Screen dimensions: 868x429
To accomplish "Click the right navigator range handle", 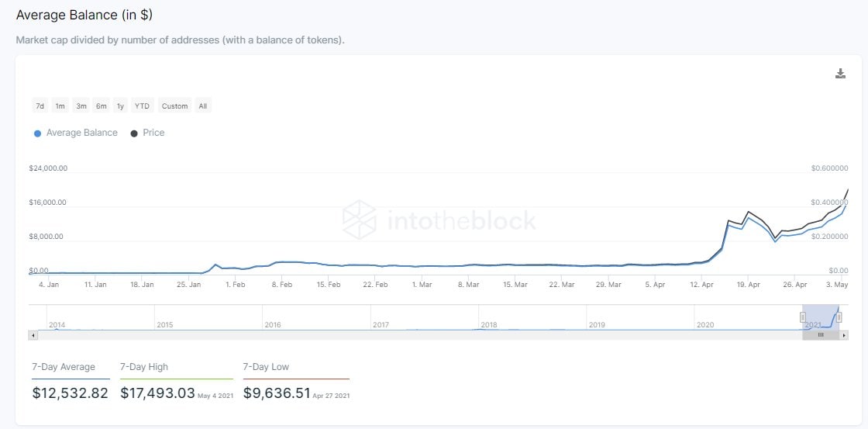I will tap(839, 317).
